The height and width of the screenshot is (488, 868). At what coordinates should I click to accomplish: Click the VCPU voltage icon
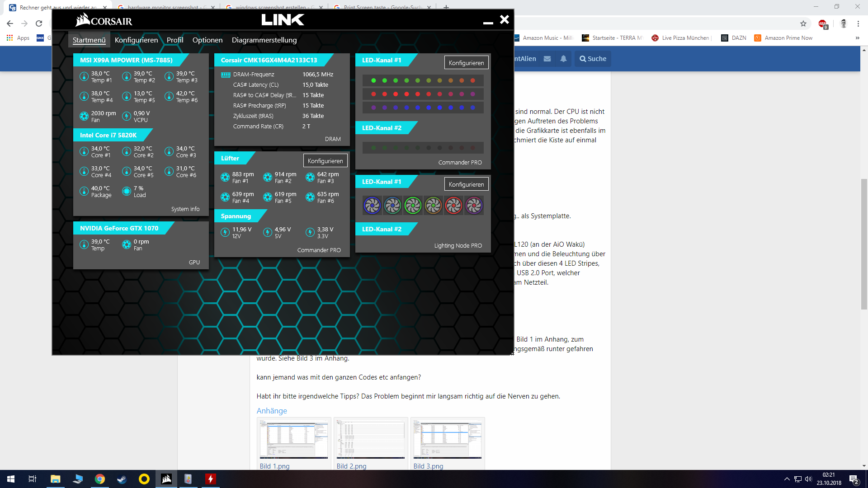127,116
